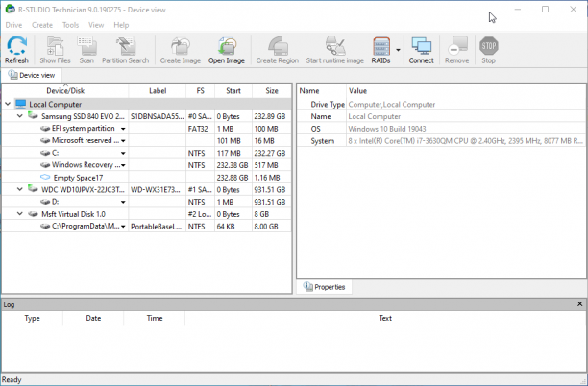Open the RAIDs toolbar button
Viewport: 588px width, 386px height.
(381, 50)
